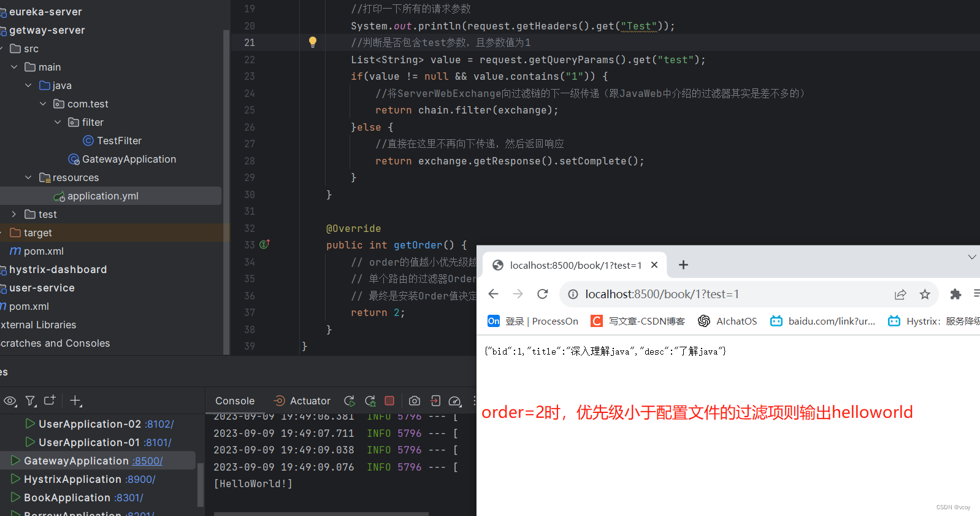Click the site information icon in address bar
The width and height of the screenshot is (980, 516).
point(573,295)
